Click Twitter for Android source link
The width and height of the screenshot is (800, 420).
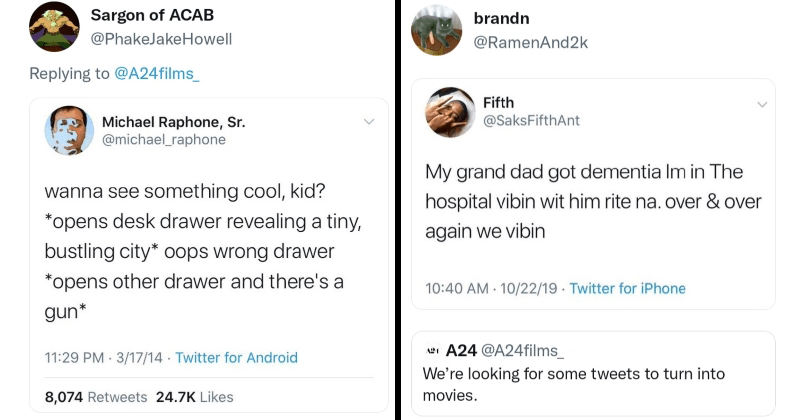236,357
